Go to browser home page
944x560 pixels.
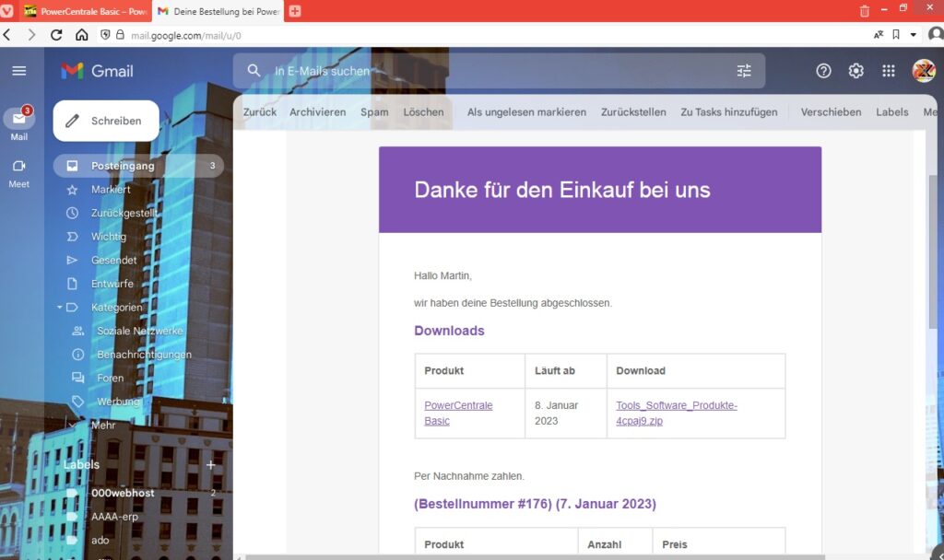(x=82, y=35)
